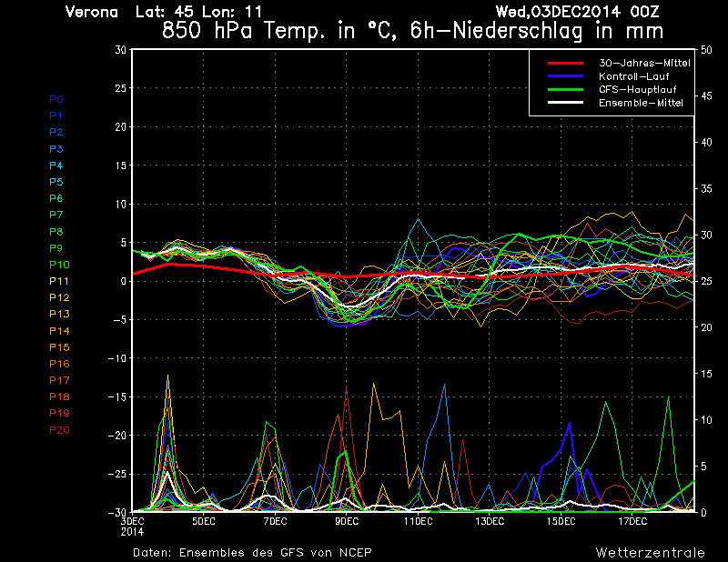Viewport: 728px width, 562px height.
Task: Click the P0 ensemble member label
Action: [56, 99]
